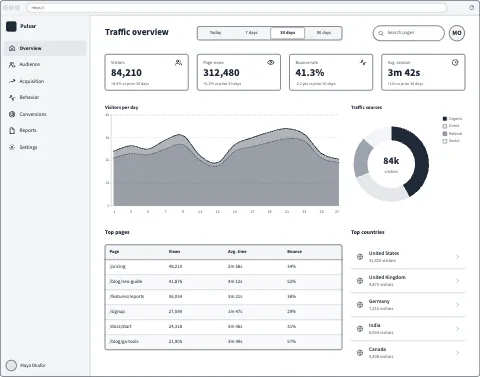Click the Conversions icon in sidebar

click(x=12, y=114)
